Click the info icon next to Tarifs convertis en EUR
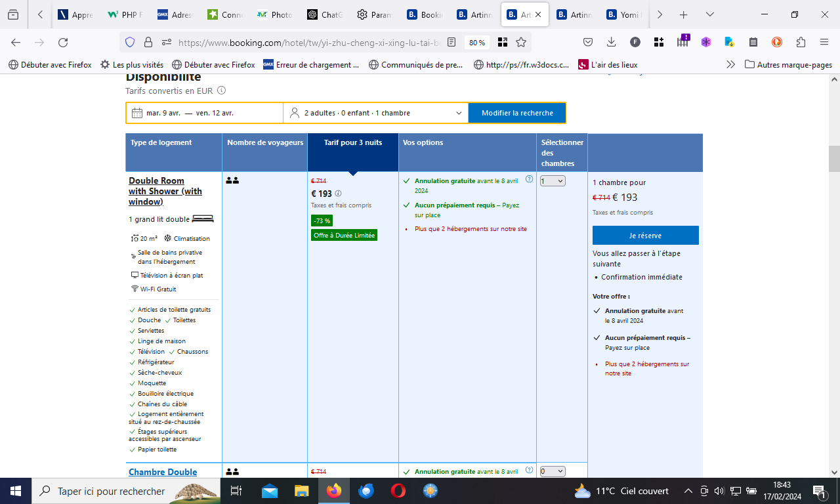Image resolution: width=840 pixels, height=504 pixels. coord(222,91)
